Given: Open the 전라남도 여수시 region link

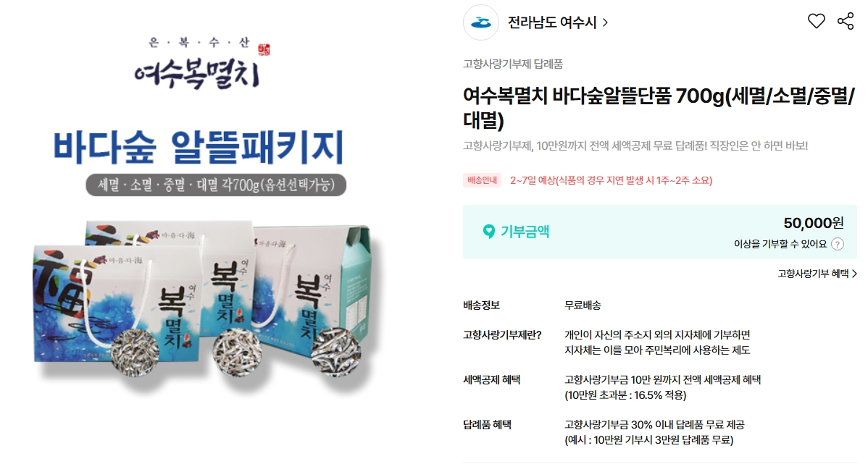Looking at the screenshot, I should pos(552,22).
